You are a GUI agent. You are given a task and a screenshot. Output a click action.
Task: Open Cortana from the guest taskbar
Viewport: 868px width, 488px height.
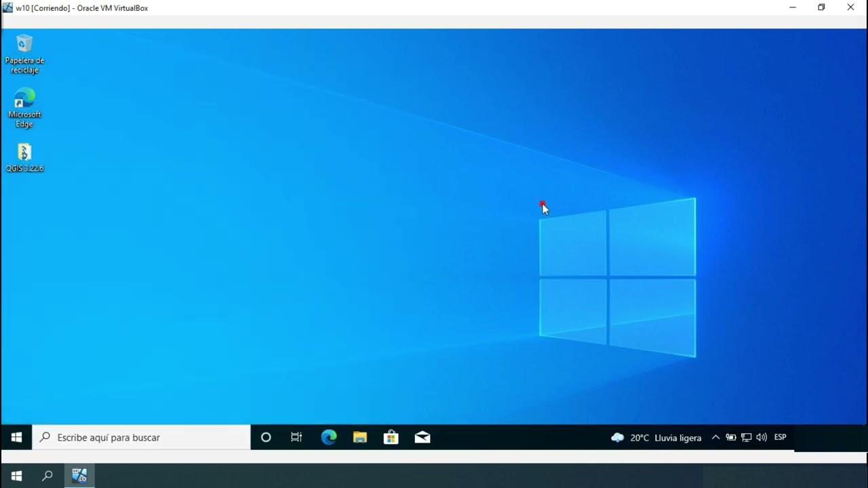pos(266,437)
